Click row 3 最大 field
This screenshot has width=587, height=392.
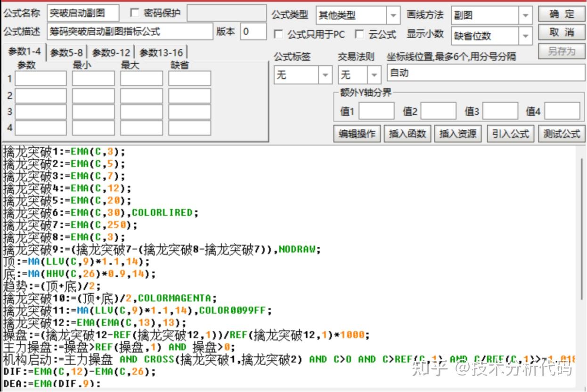pos(141,112)
